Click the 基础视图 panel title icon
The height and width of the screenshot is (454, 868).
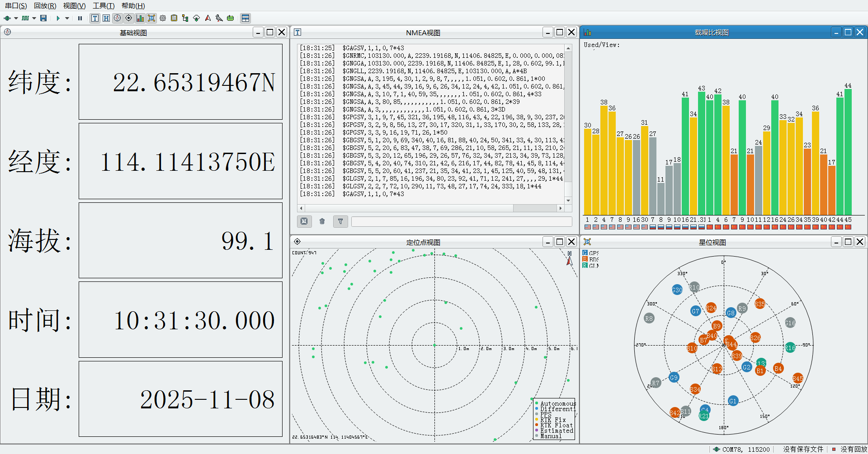[7, 32]
